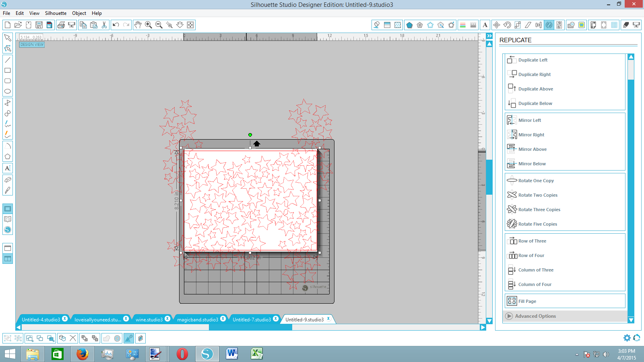The height and width of the screenshot is (362, 644).
Task: Open Opera browser from the taskbar
Action: click(x=182, y=354)
